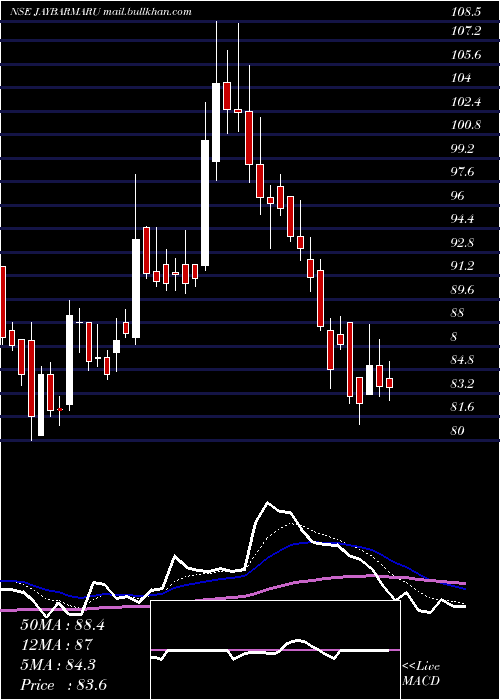The image size is (500, 700).
Task: Click the mail.bullkhan.com watermark text
Action: pyautogui.click(x=148, y=12)
